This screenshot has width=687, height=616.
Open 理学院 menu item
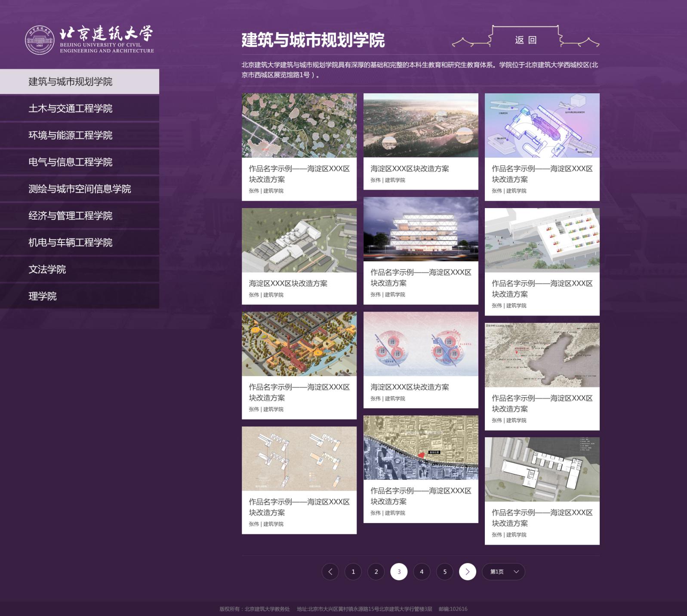tap(43, 296)
